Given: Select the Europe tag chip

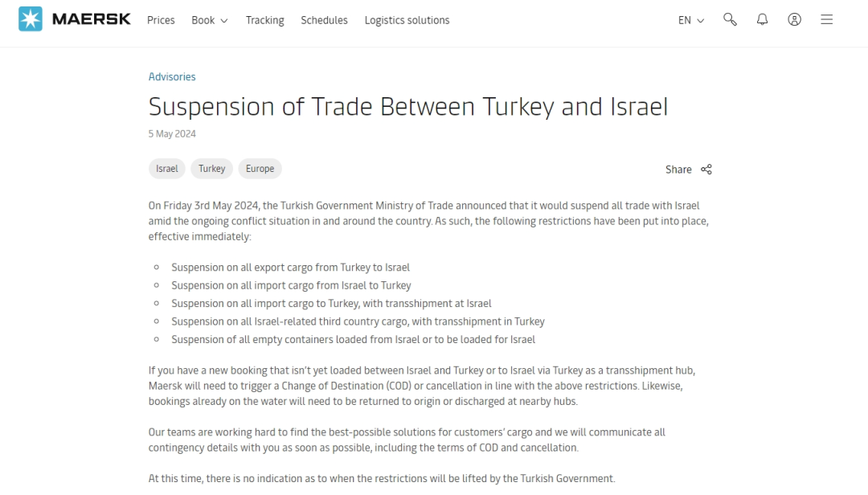Looking at the screenshot, I should click(x=260, y=169).
